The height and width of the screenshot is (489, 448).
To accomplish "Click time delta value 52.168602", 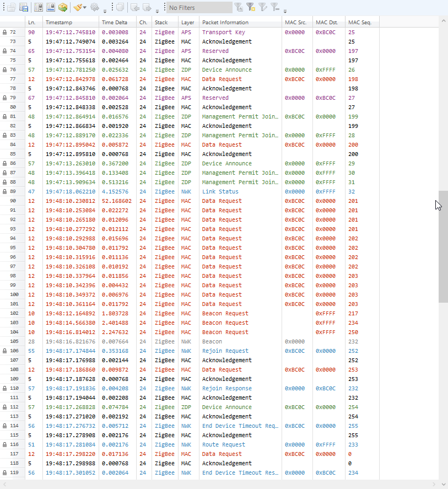I will pyautogui.click(x=117, y=201).
